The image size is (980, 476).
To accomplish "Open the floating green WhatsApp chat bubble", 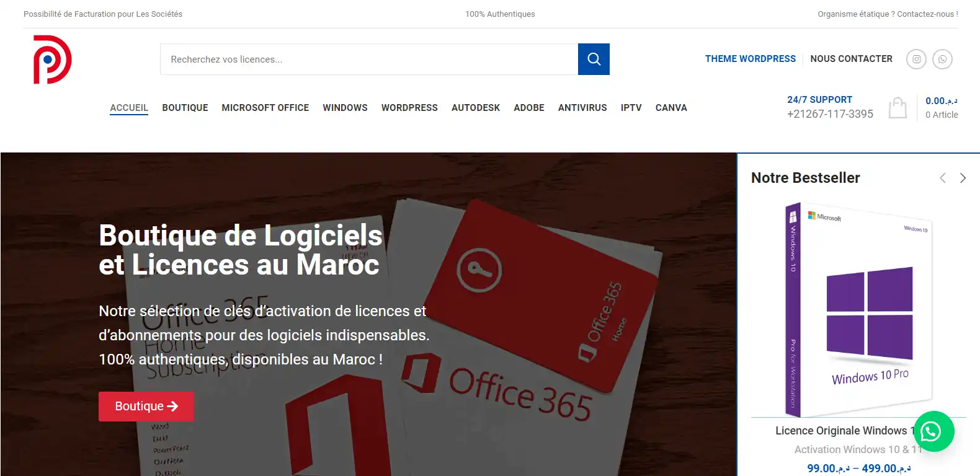I will pos(933,431).
